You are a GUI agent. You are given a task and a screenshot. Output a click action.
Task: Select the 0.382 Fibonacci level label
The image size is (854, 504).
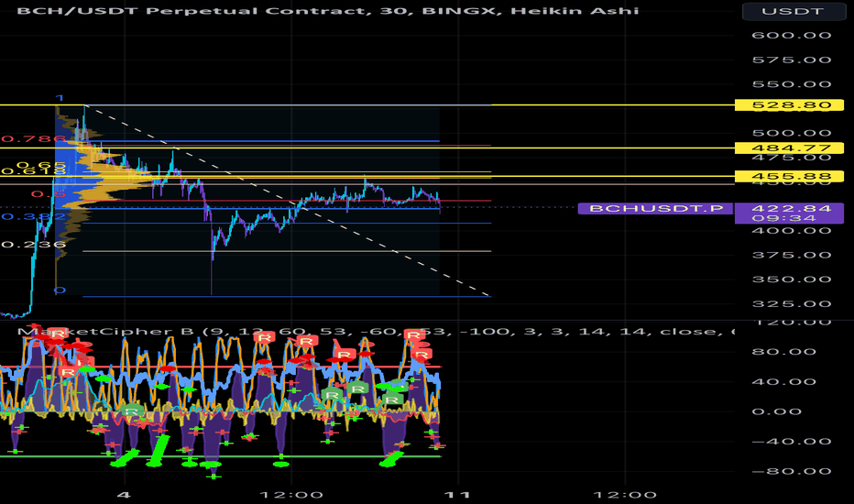pos(34,217)
